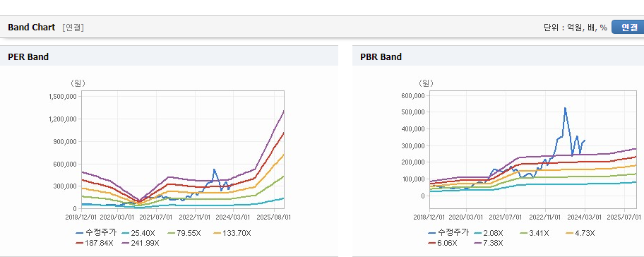The image size is (644, 257).
Task: Click the 400,000 axis label in PBR chart
Action: pyautogui.click(x=413, y=129)
